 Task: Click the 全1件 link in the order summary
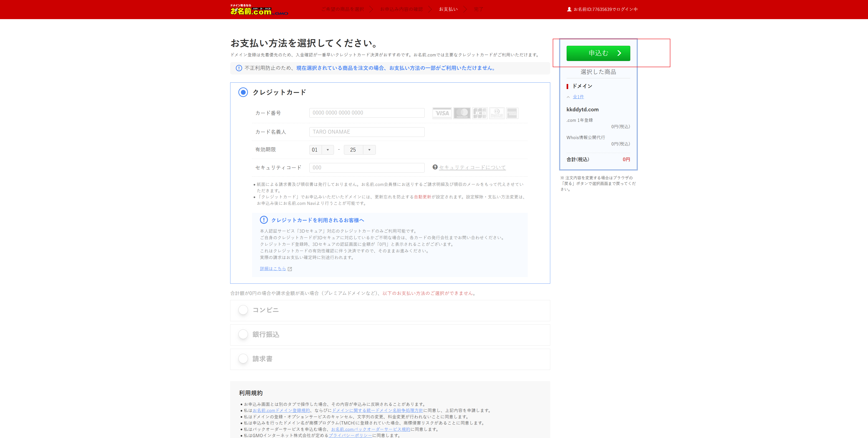coord(578,97)
